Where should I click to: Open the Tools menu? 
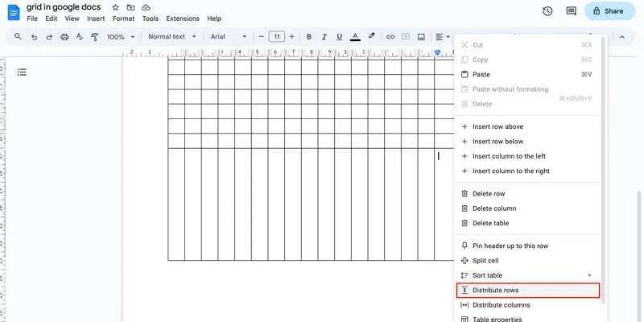151,19
